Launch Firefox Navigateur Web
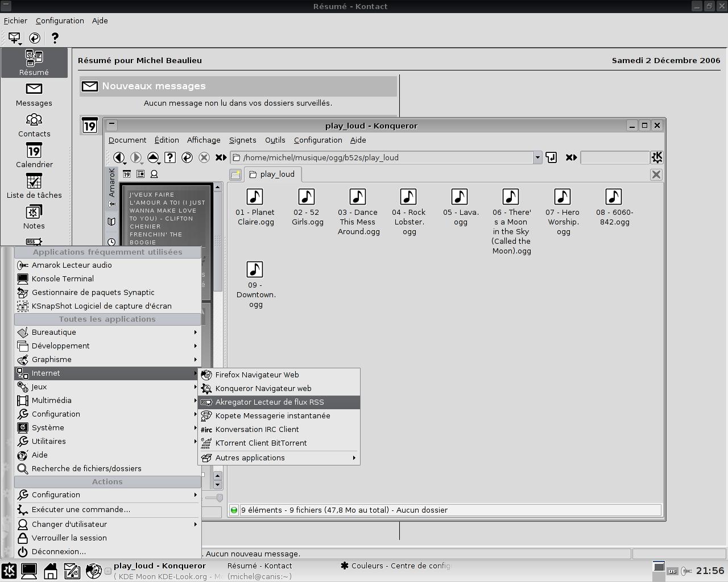This screenshot has height=582, width=728. pyautogui.click(x=279, y=375)
